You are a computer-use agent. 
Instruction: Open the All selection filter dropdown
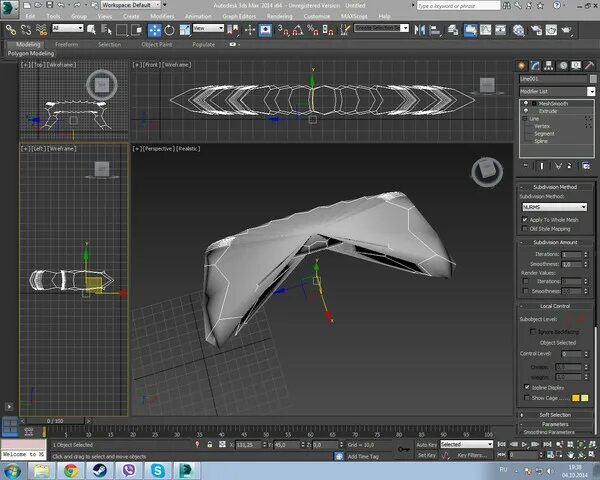(x=68, y=28)
